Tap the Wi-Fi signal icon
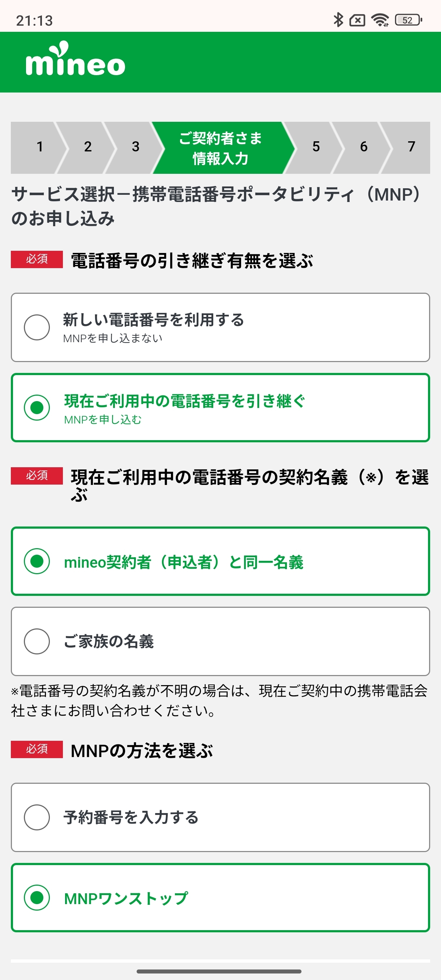This screenshot has height=980, width=441. [380, 20]
